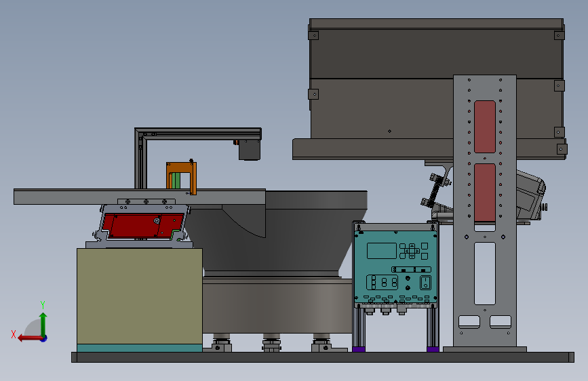Image resolution: width=588 pixels, height=381 pixels.
Task: Click the blue Z axis dot of the triad
Action: [44, 338]
